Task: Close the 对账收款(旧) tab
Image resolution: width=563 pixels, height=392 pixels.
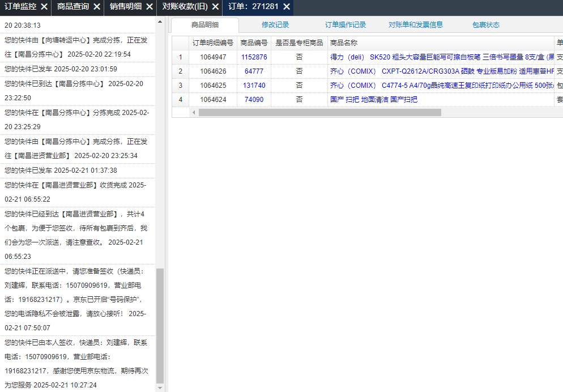Action: (x=215, y=7)
